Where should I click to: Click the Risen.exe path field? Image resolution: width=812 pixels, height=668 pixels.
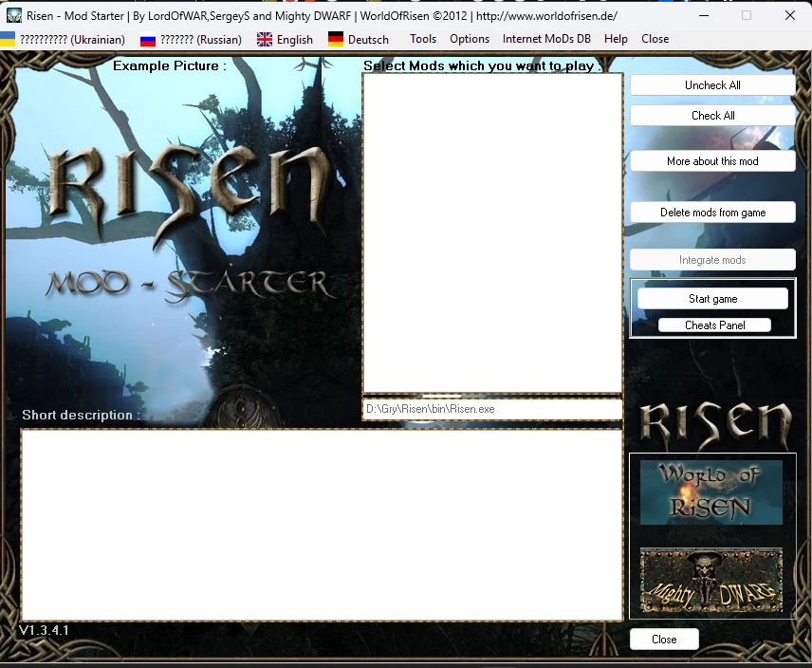492,409
